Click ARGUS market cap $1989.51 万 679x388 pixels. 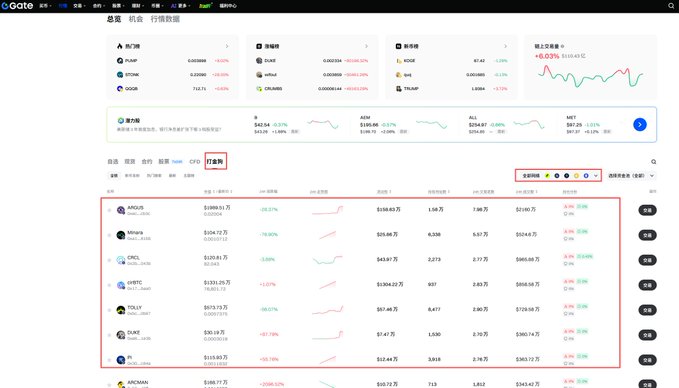point(217,207)
